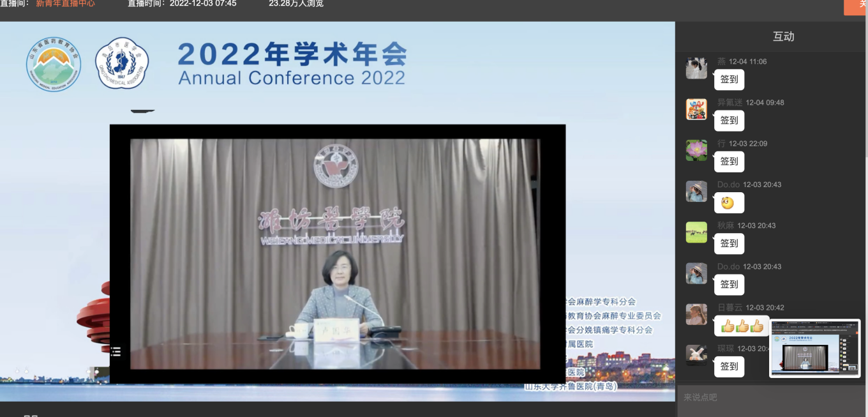Click the 12-03 20:42 timestamp
Viewport: 868px width, 417px height.
click(x=765, y=308)
